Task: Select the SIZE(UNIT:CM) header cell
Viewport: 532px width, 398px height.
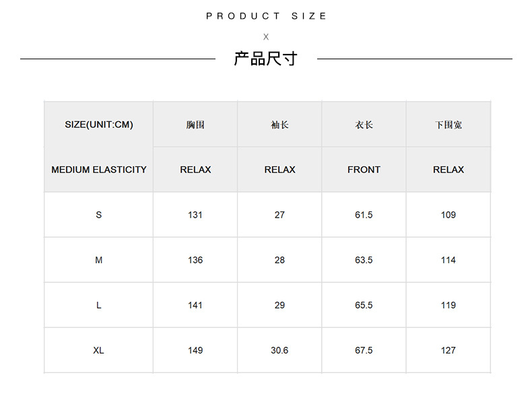Action: 99,125
